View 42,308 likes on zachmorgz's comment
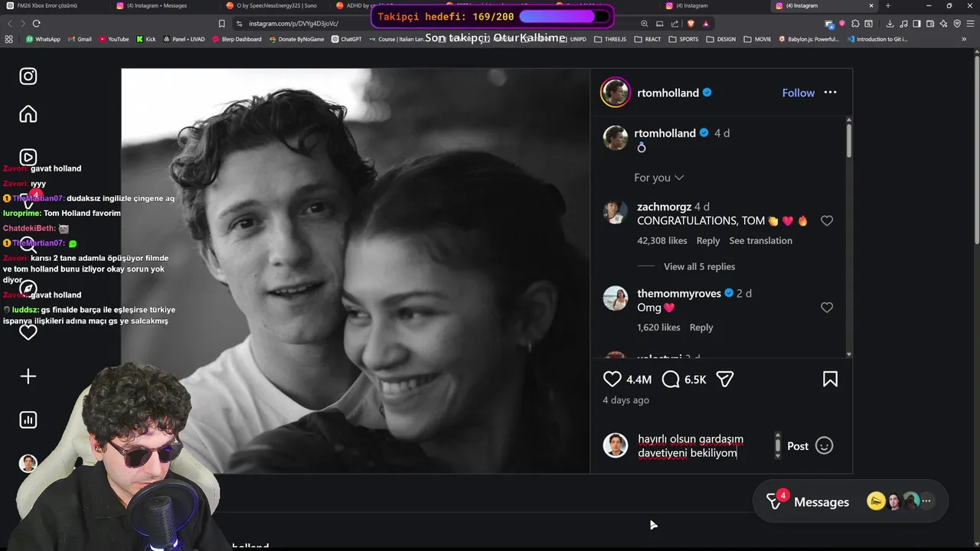This screenshot has height=551, width=980. (x=662, y=240)
